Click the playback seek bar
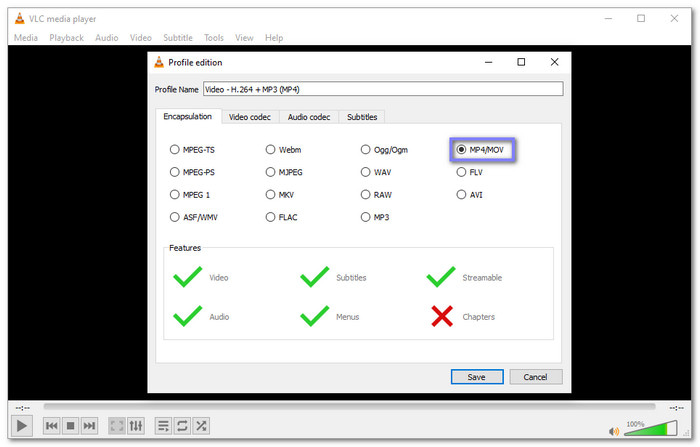Image resolution: width=700 pixels, height=447 pixels. 349,407
